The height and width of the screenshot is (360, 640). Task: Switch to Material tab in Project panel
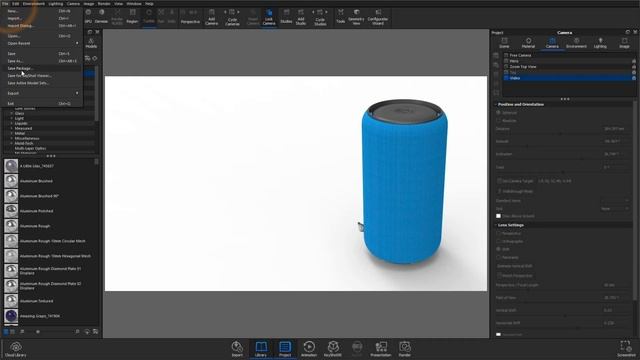coord(528,43)
